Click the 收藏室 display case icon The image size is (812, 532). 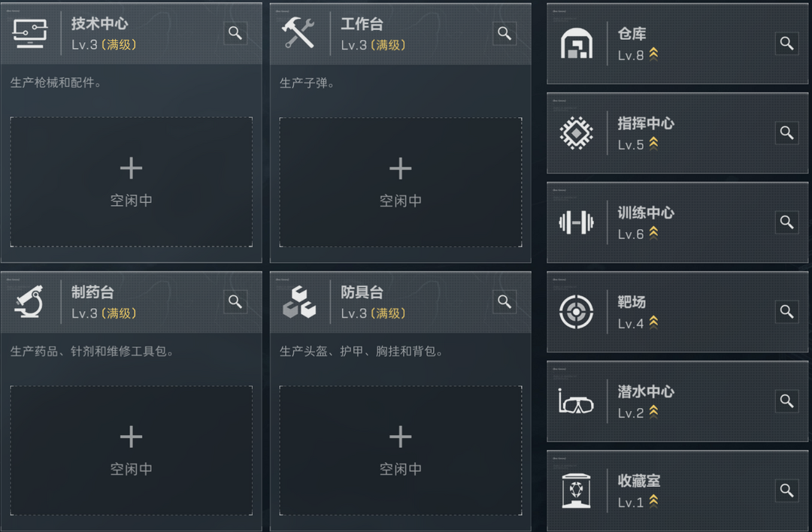coord(576,490)
